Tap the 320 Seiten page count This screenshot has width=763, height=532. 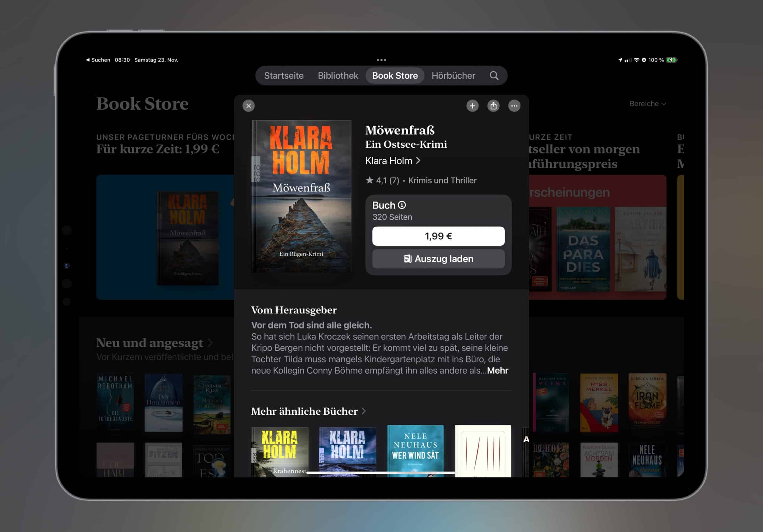pyautogui.click(x=392, y=217)
